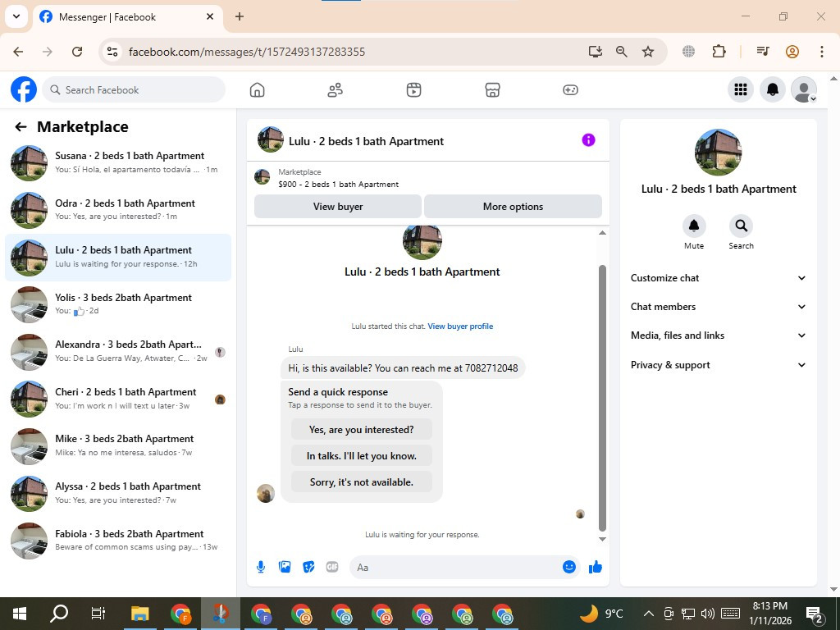Send quick response In talks. I'll let you know.
The height and width of the screenshot is (630, 840).
point(362,456)
